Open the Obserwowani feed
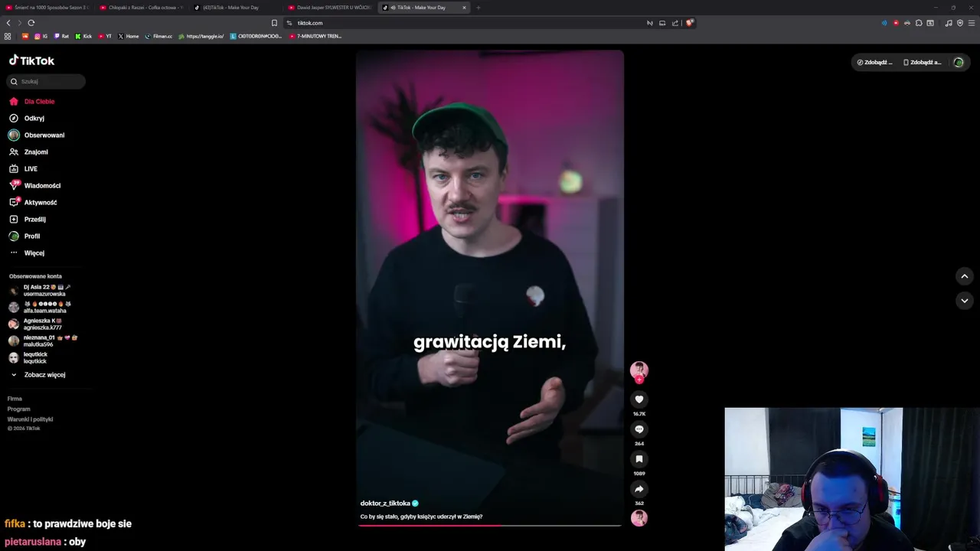The image size is (980, 551). [37, 135]
